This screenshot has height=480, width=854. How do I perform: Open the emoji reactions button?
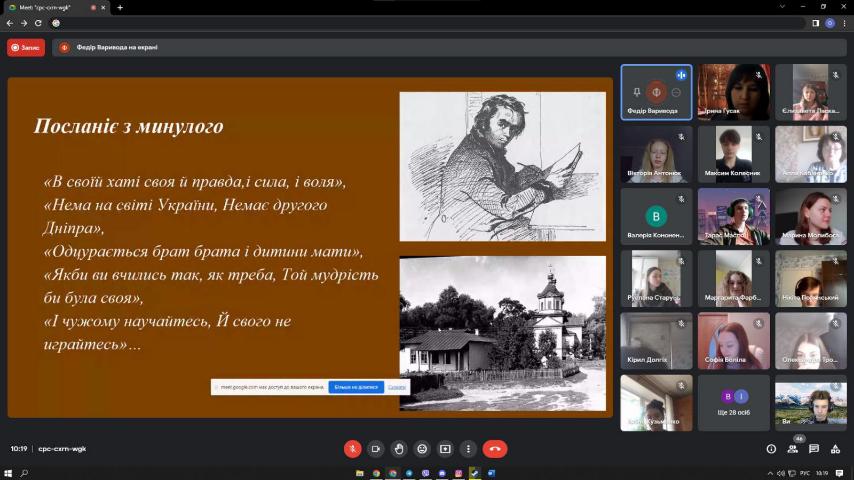pyautogui.click(x=422, y=449)
